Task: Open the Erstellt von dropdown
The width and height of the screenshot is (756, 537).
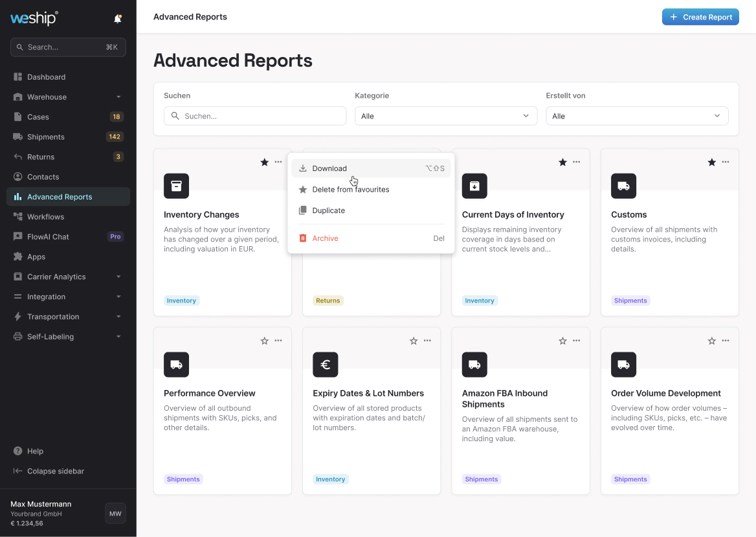Action: (637, 116)
